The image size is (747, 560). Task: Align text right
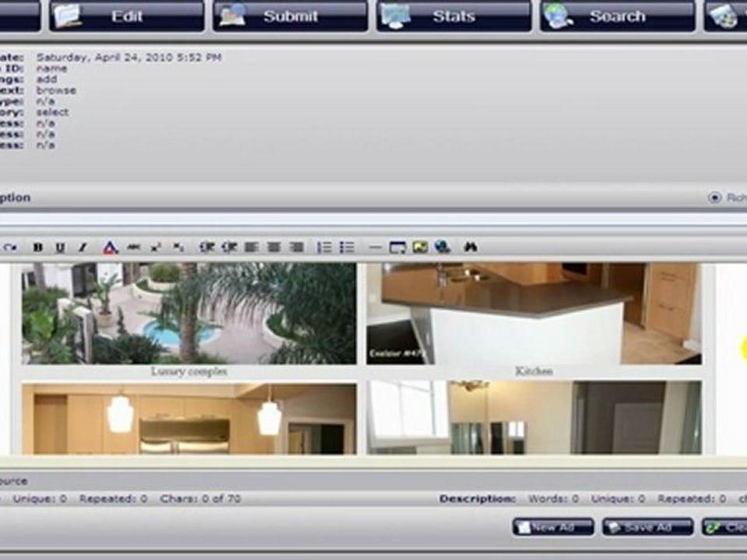click(x=296, y=247)
